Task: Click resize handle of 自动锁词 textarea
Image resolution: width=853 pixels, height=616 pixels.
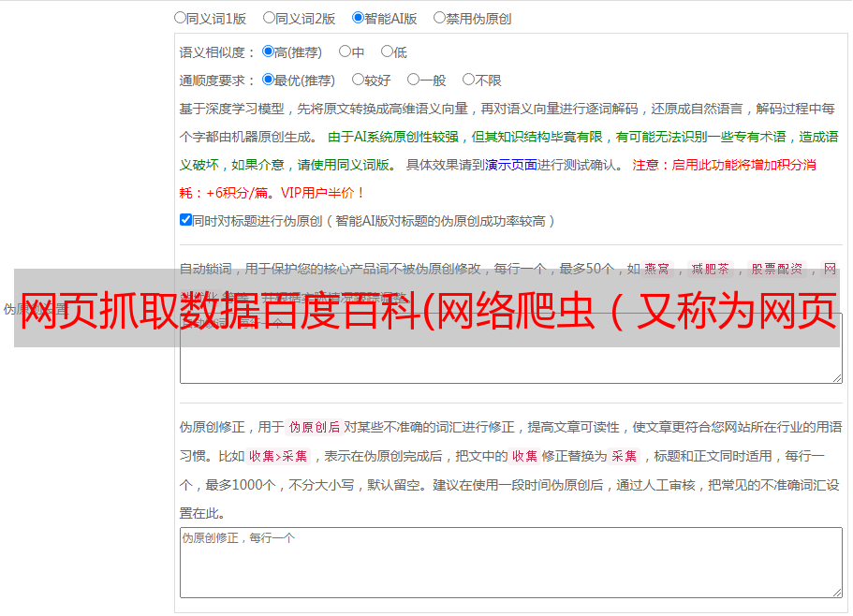Action: coord(837,378)
